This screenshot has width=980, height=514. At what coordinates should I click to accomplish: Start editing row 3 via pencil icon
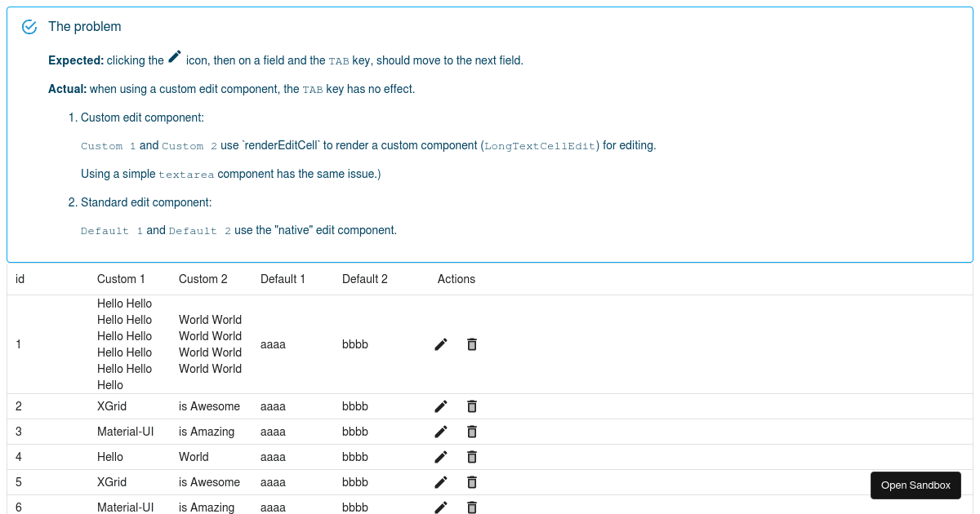click(441, 432)
